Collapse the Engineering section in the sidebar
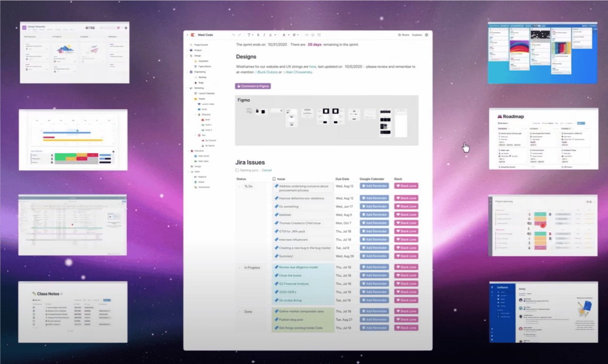Viewport: 608px width, 364px height. (187, 72)
